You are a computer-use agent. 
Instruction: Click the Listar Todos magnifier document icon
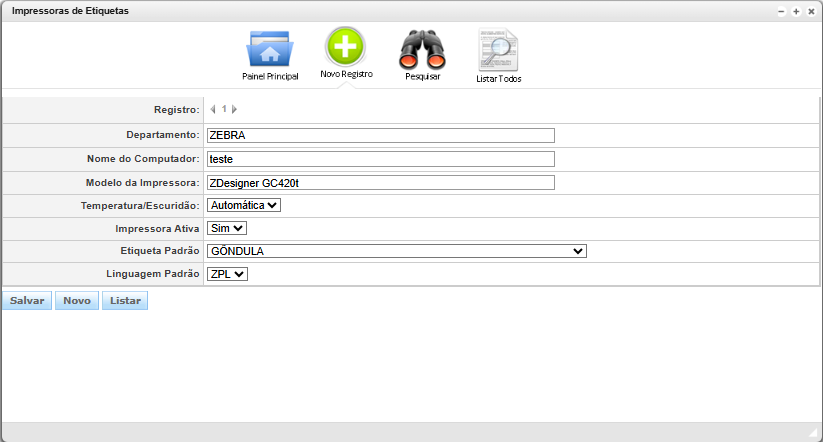point(498,49)
